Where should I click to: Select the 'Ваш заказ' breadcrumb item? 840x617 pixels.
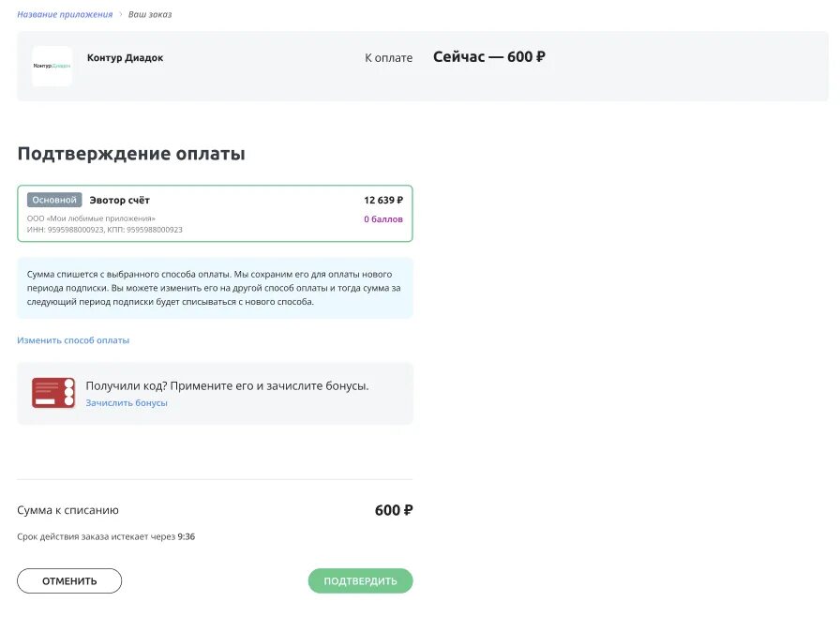click(x=150, y=14)
